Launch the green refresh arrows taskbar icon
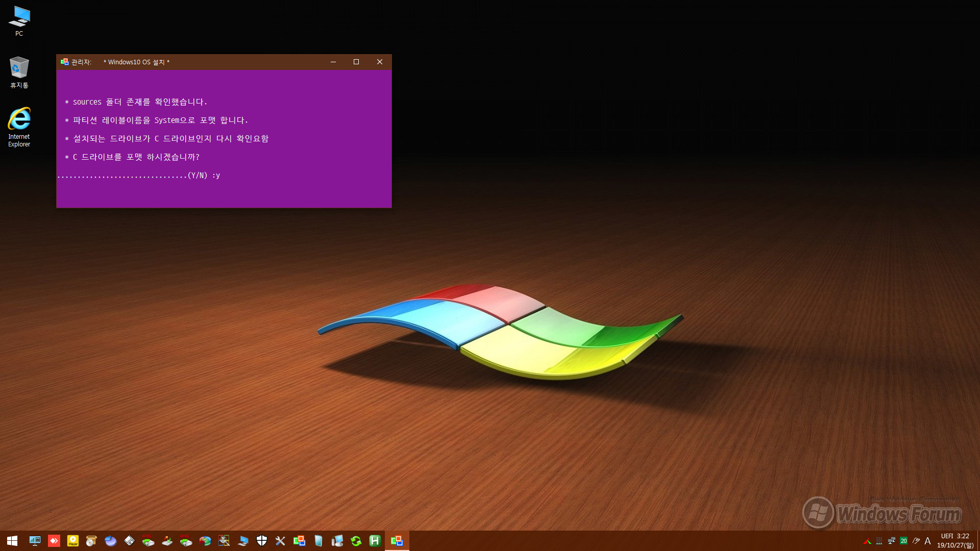This screenshot has height=551, width=980. click(x=356, y=541)
